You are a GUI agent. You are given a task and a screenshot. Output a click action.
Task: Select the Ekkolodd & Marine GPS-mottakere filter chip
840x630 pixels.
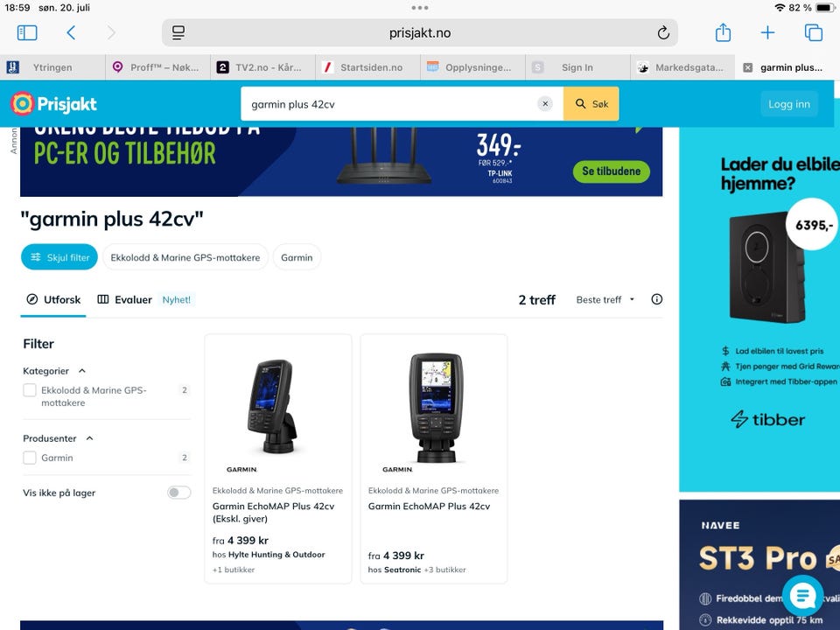pyautogui.click(x=185, y=257)
